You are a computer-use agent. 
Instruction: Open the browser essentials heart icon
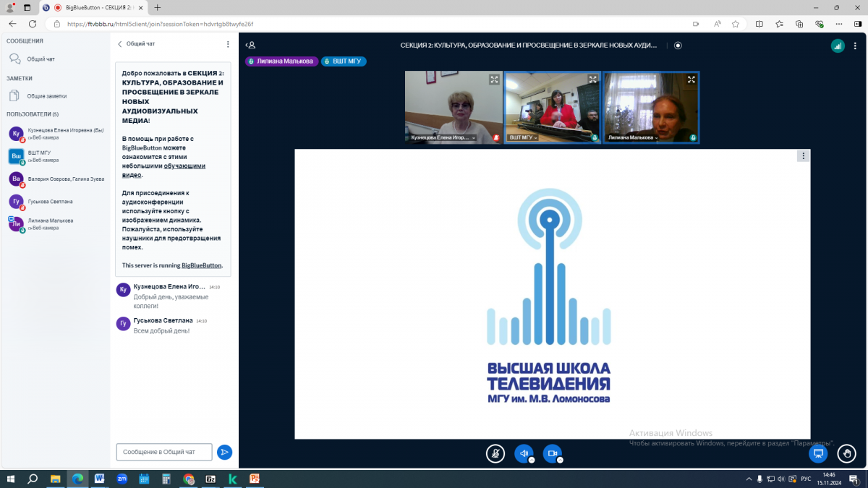[820, 23]
